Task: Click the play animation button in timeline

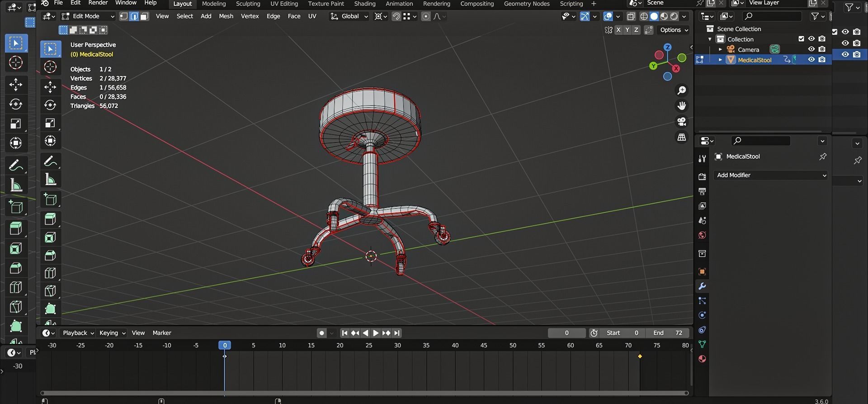Action: [376, 333]
